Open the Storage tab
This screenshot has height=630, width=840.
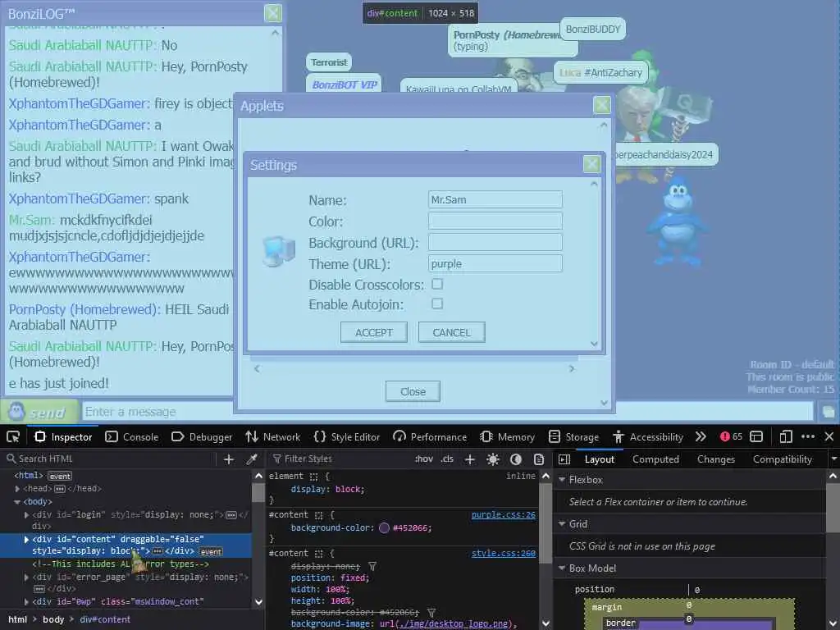[x=573, y=436]
